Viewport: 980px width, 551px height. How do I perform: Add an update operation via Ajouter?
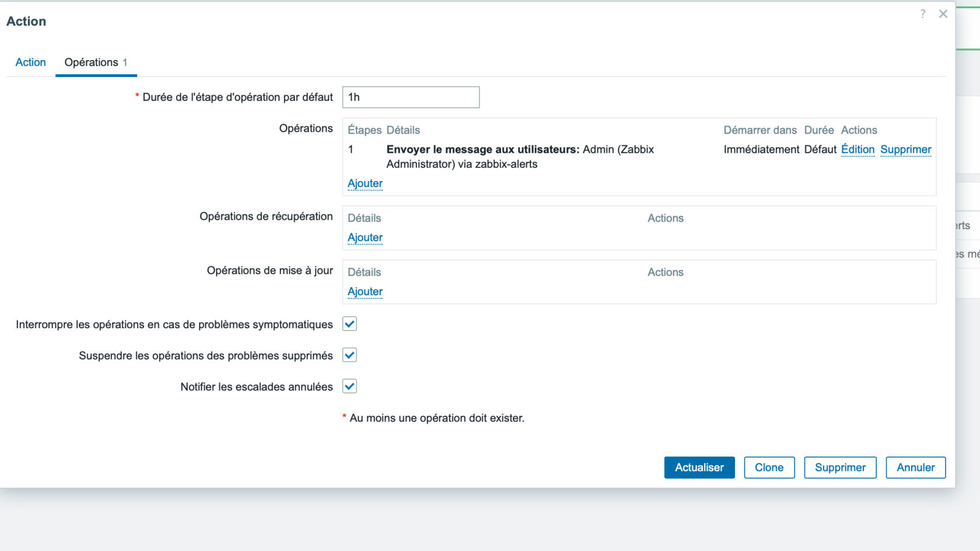click(365, 292)
